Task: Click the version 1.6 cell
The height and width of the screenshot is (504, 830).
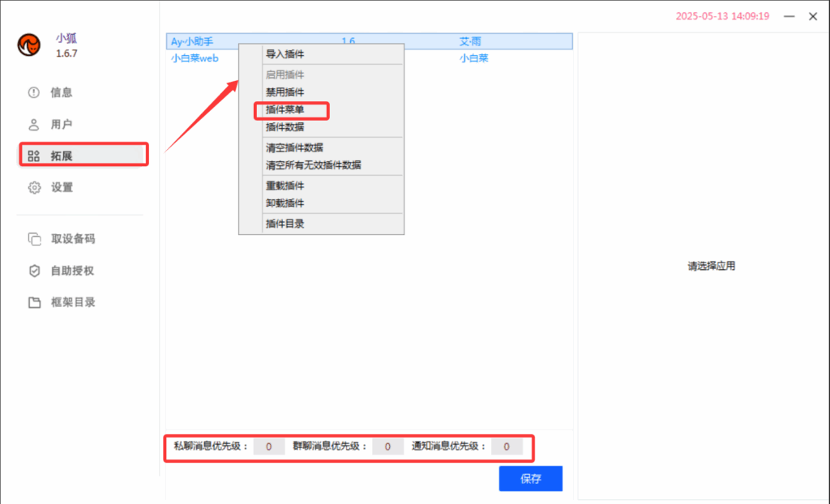Action: [x=348, y=41]
